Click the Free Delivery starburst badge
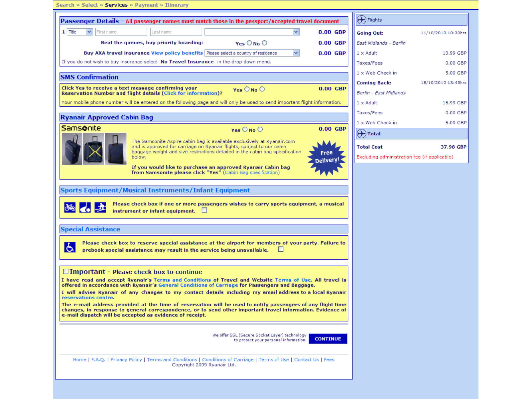This screenshot has height=399, width=532. pyautogui.click(x=327, y=158)
